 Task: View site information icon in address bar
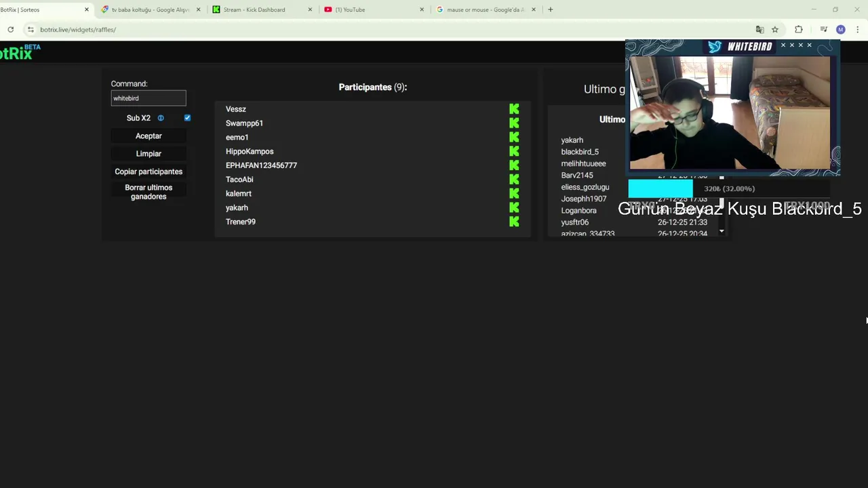(x=31, y=29)
